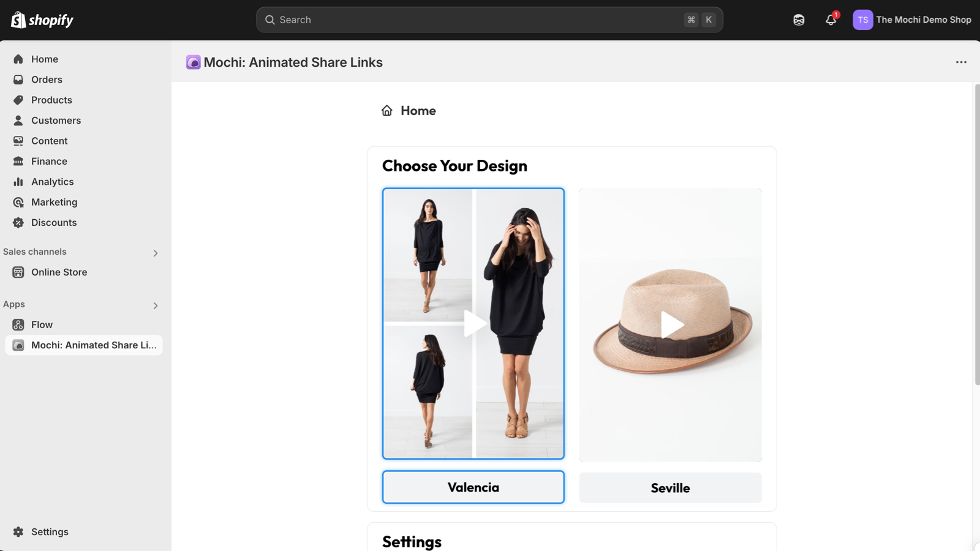Click the Home icon in sidebar
Screen dimensions: 980x551
coord(18,59)
